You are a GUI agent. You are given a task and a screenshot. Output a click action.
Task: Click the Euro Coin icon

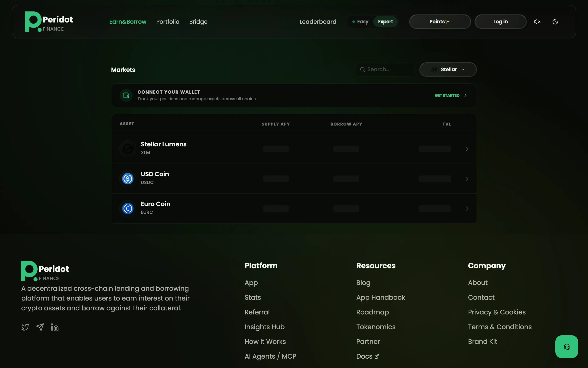coord(128,208)
